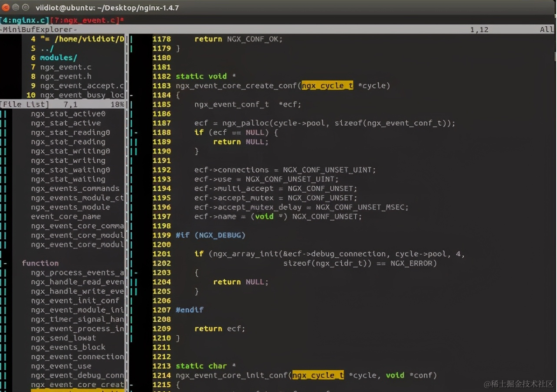
Task: Jump to function ngx_handle_read_even
Action: (x=78, y=282)
